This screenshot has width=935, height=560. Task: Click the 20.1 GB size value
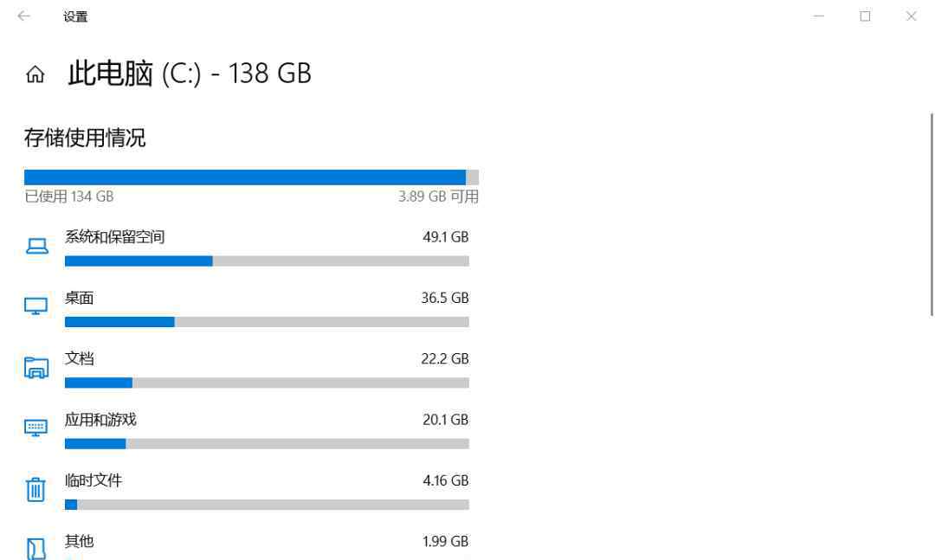446,420
